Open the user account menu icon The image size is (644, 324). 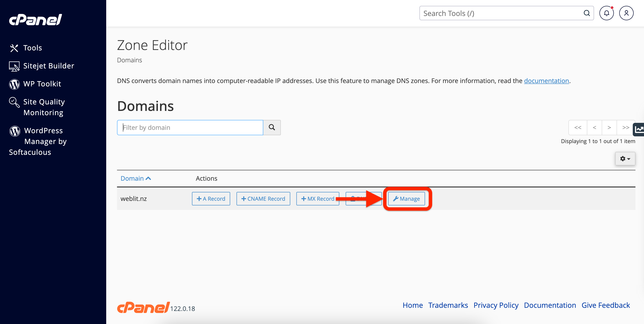tap(626, 13)
